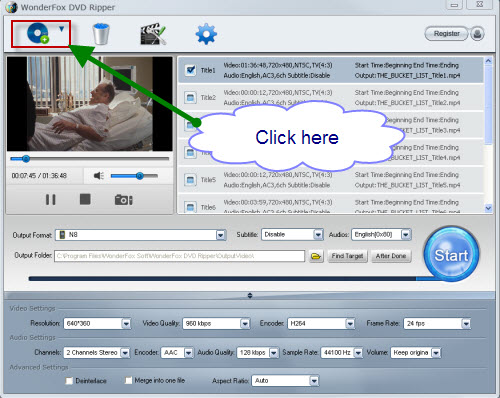The width and height of the screenshot is (500, 398).
Task: Pause the video preview
Action: pos(51,200)
